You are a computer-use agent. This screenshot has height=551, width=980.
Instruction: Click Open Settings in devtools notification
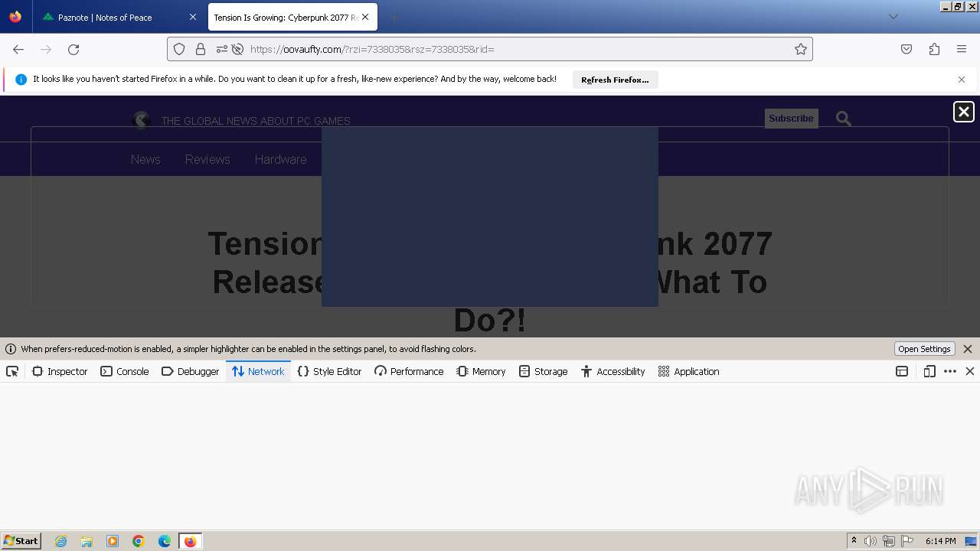(x=924, y=349)
